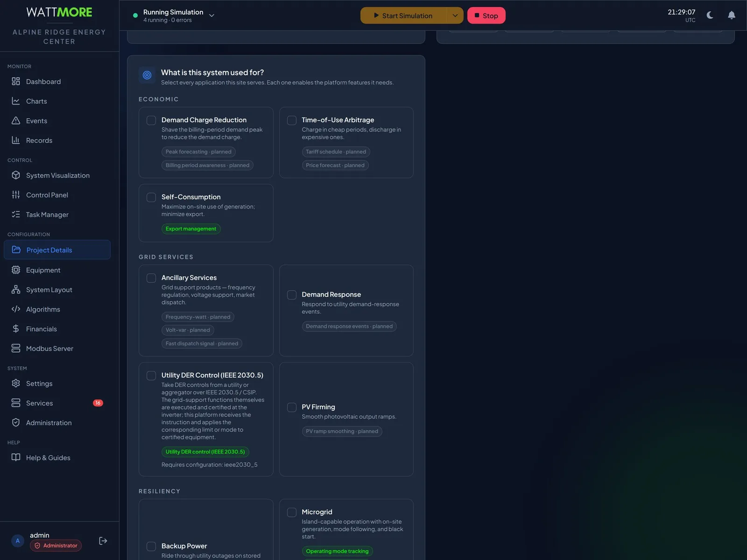
Task: Click the admin avatar circle
Action: (x=18, y=541)
